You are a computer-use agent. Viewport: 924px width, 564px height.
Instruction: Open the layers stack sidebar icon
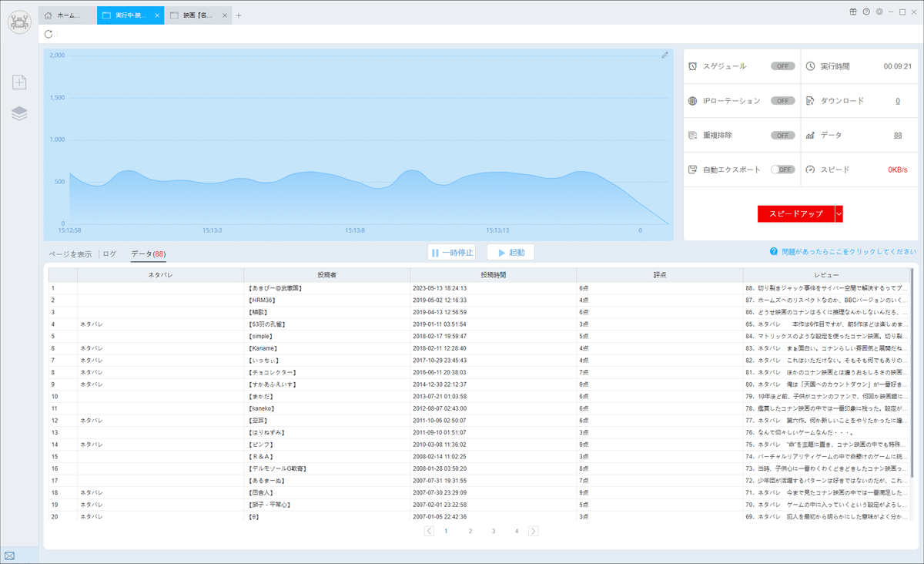coord(19,113)
